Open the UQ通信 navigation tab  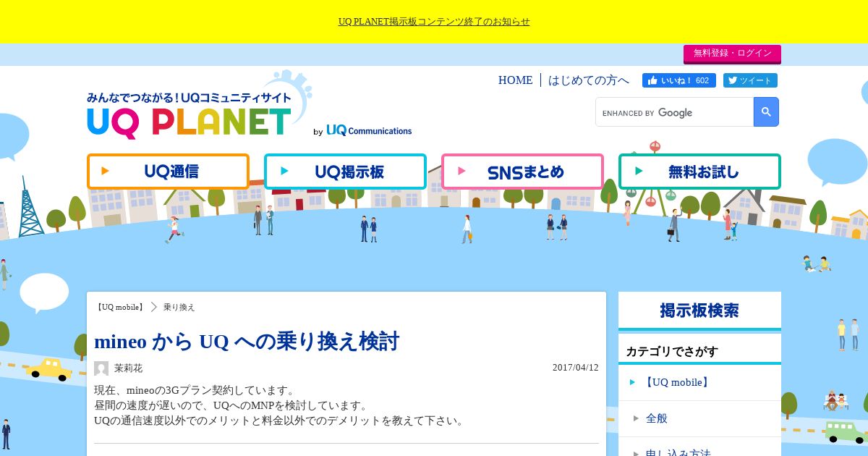click(x=168, y=172)
